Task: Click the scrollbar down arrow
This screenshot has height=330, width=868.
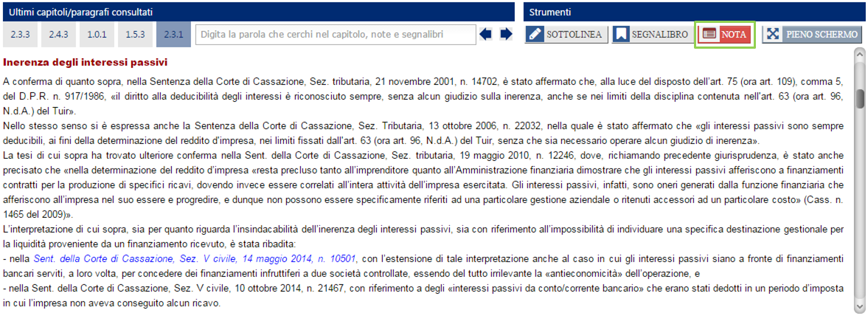Action: tap(860, 306)
